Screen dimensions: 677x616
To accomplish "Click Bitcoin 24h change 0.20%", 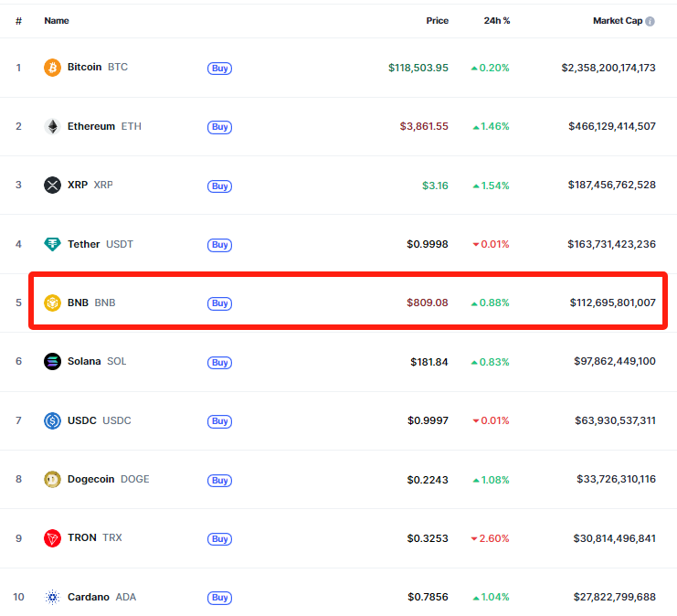I will 490,68.
